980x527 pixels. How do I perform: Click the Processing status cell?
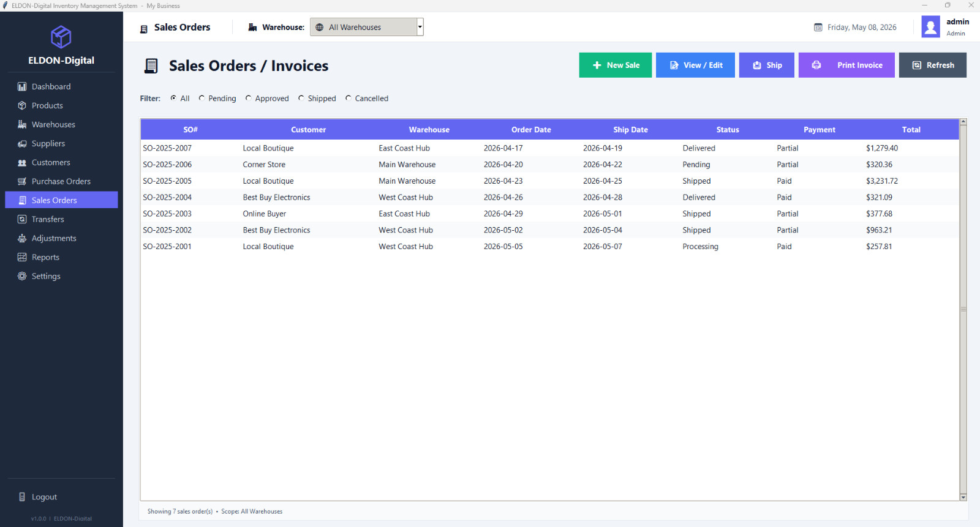tap(701, 247)
